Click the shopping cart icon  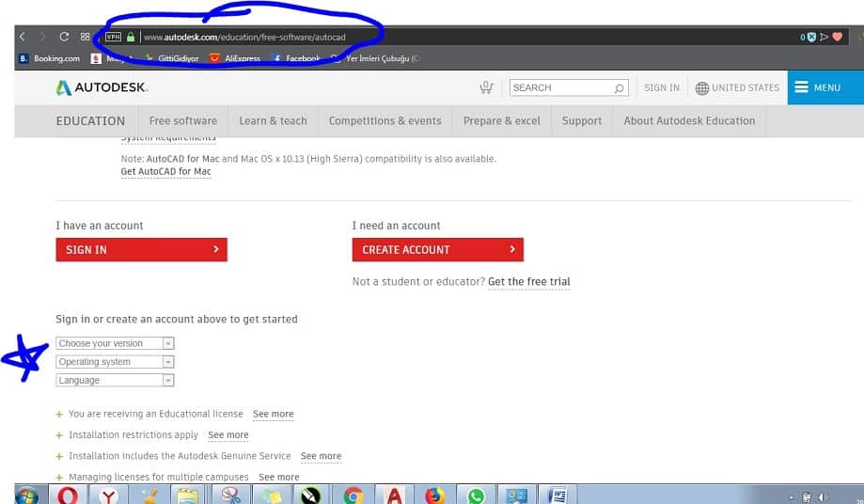pos(486,87)
